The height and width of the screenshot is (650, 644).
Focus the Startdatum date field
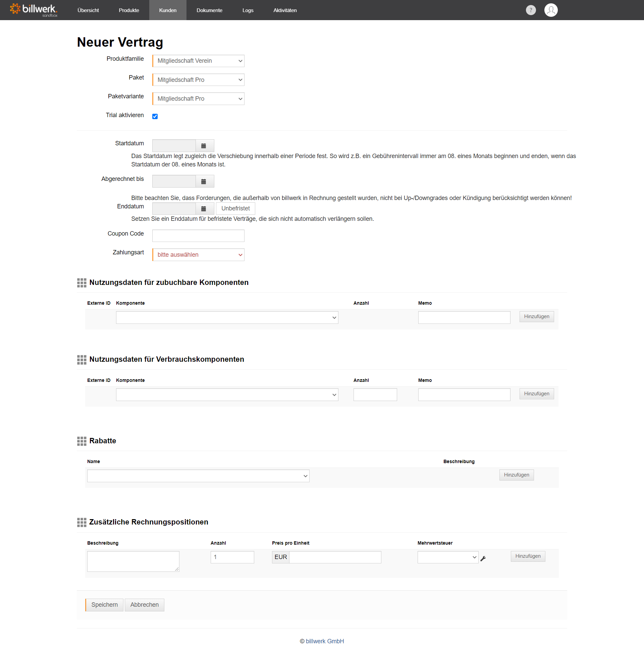click(x=174, y=146)
